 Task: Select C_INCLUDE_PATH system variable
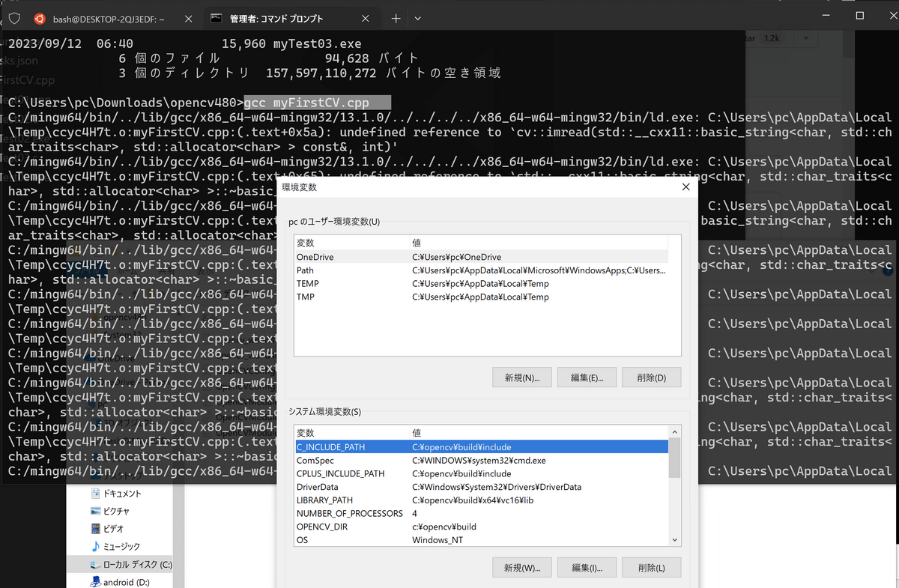coord(480,446)
